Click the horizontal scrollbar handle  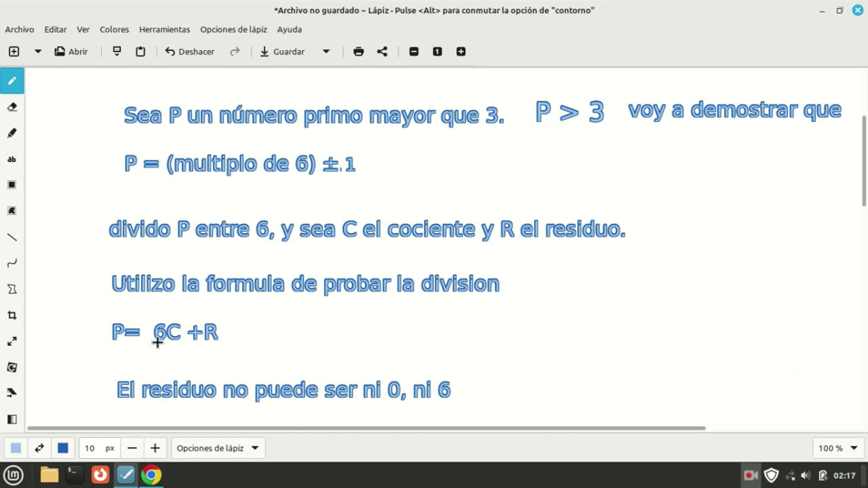tap(366, 428)
